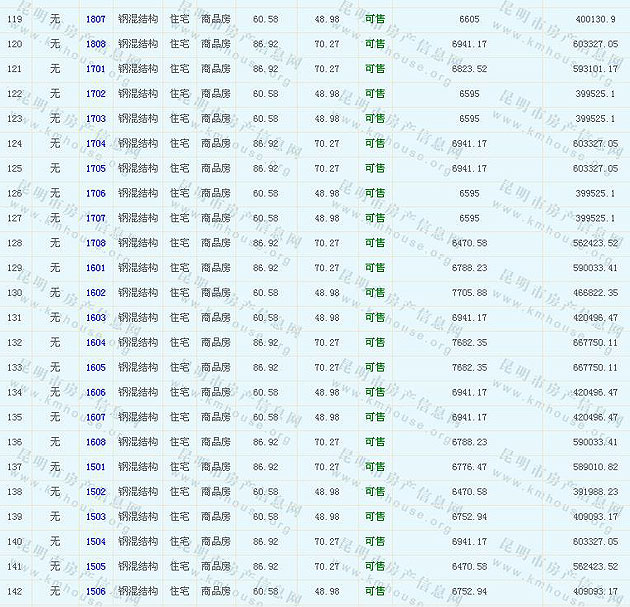Select the 1708 room number link
Viewport: 630px width, 607px height.
pos(96,243)
